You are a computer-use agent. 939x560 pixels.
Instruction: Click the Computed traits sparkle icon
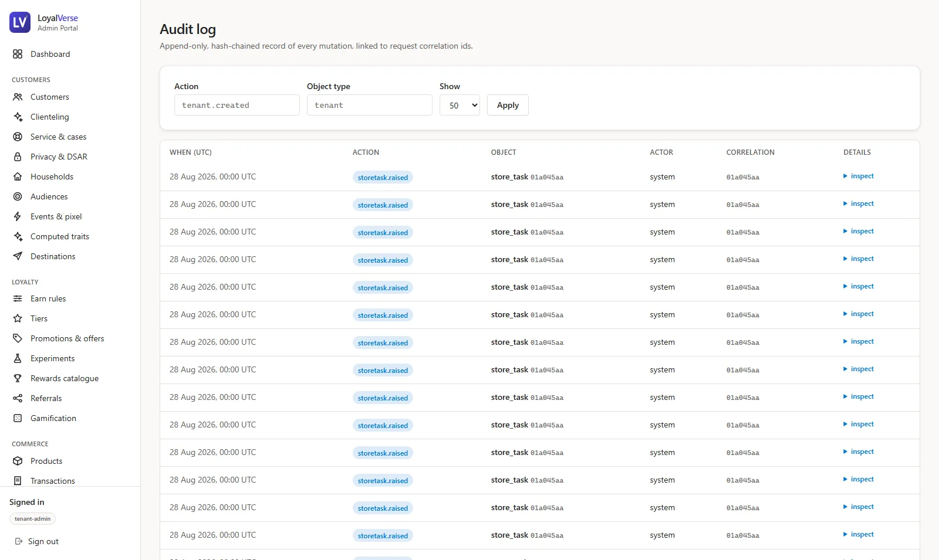tap(18, 236)
